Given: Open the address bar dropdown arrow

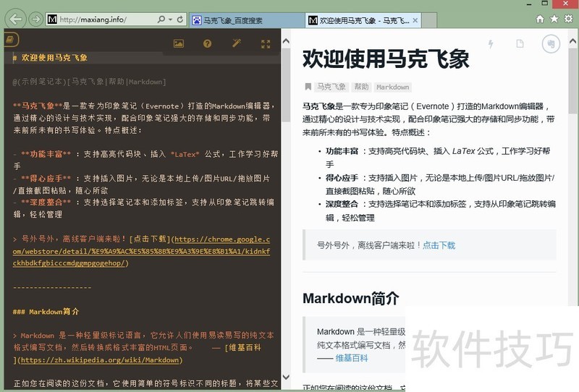Looking at the screenshot, I should pyautogui.click(x=171, y=20).
